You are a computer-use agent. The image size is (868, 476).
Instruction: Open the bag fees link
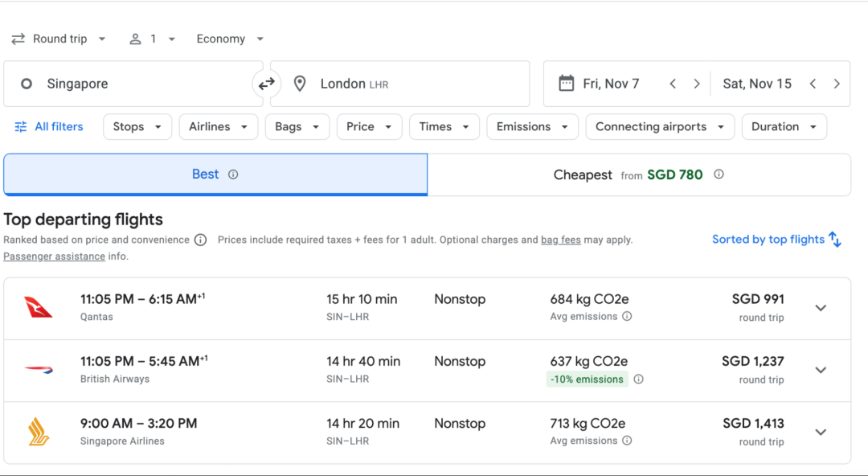point(560,240)
